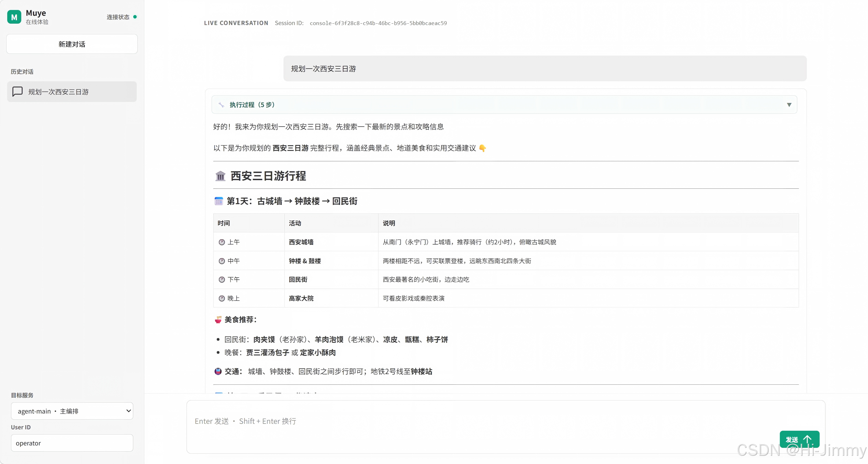The width and height of the screenshot is (868, 464).
Task: Click the User ID operator field
Action: tap(72, 443)
